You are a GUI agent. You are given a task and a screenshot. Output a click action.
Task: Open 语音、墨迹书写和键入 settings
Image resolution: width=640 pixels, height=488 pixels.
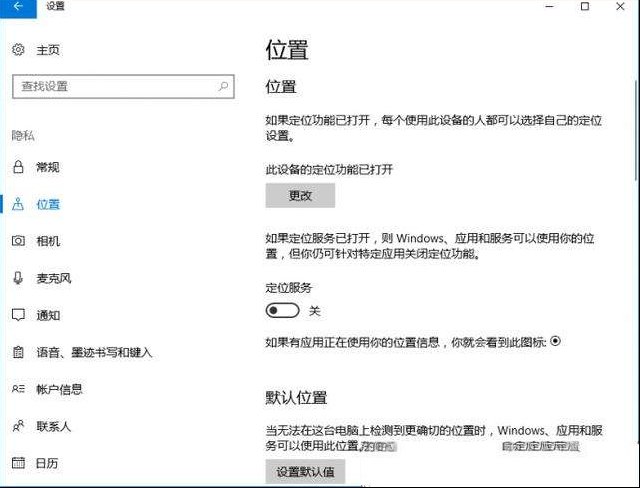pyautogui.click(x=94, y=352)
